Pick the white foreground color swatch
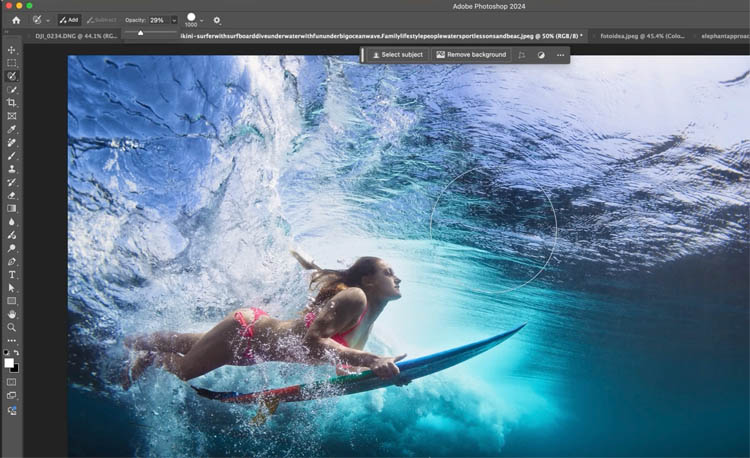Viewport: 750px width, 458px height. pos(9,363)
